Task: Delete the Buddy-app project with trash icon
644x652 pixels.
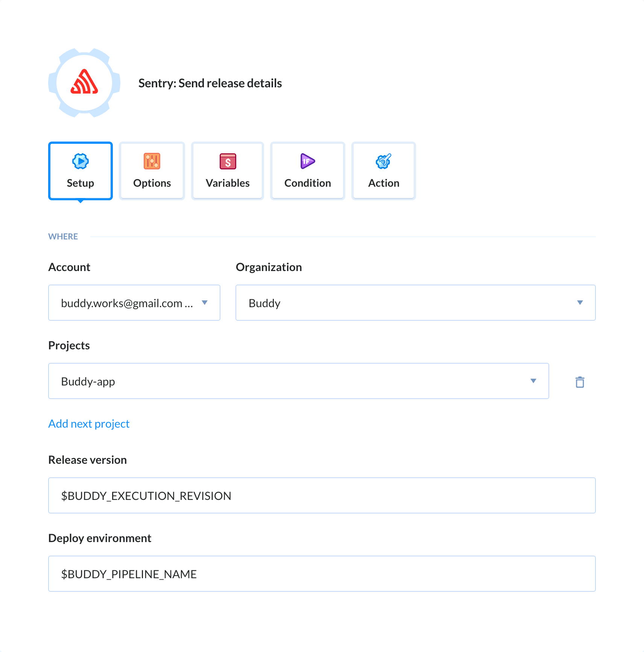Action: (580, 382)
